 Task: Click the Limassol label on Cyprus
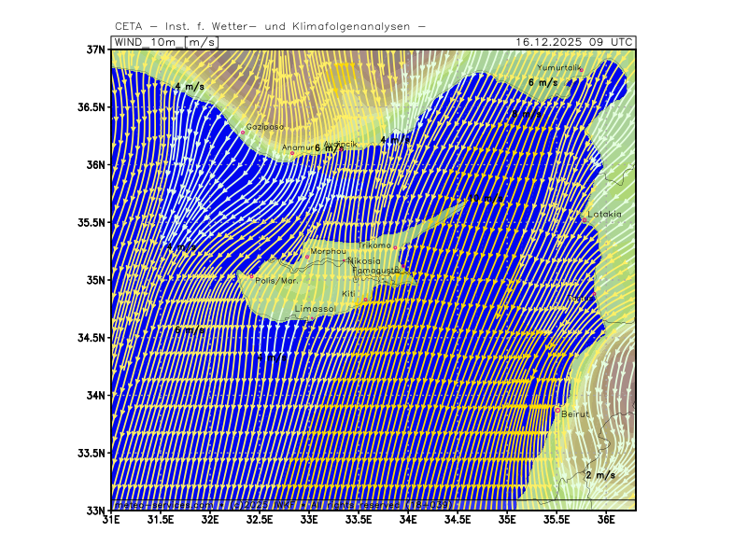pos(314,308)
